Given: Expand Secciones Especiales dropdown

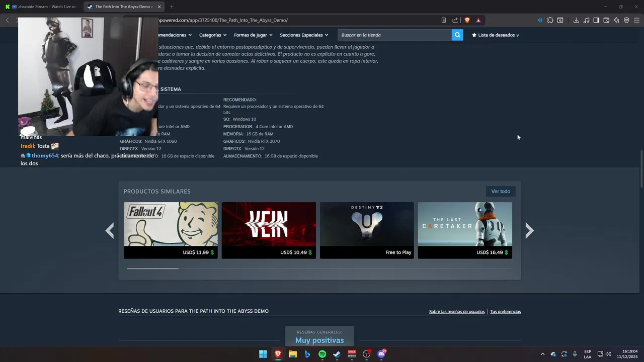Looking at the screenshot, I should (304, 35).
